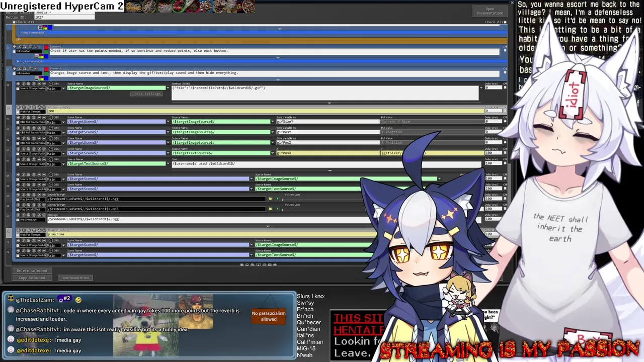Browse folder for the .mp3 sound file path
The image size is (644, 362).
(270, 209)
